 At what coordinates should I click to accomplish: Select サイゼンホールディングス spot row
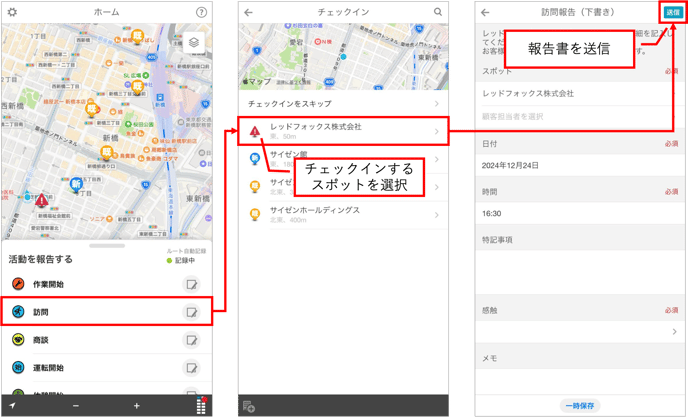click(x=344, y=215)
